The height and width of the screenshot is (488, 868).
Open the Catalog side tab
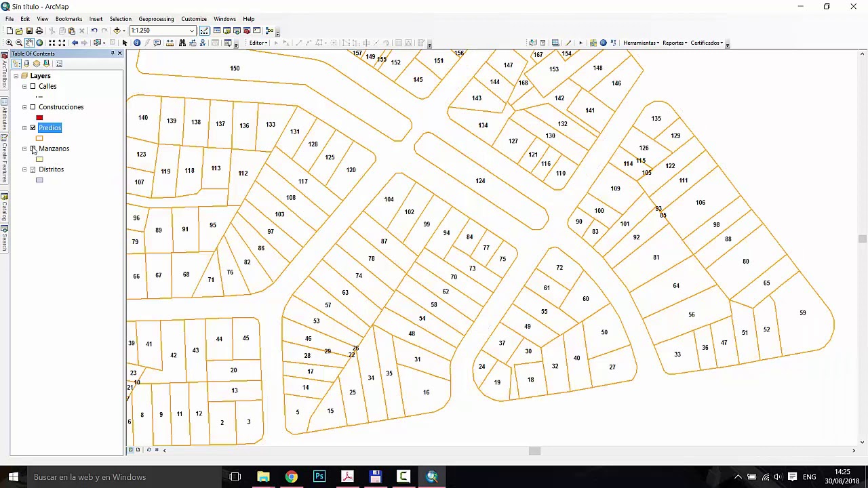(4, 207)
